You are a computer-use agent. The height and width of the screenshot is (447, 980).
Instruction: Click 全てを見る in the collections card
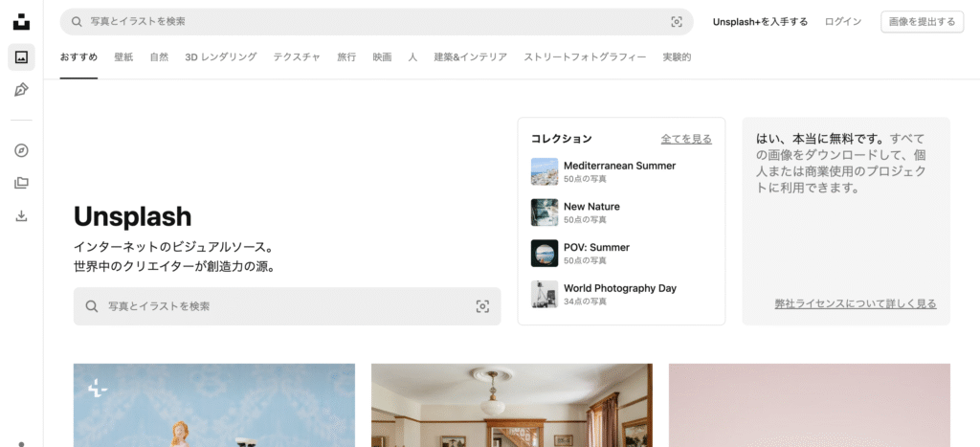click(x=686, y=139)
